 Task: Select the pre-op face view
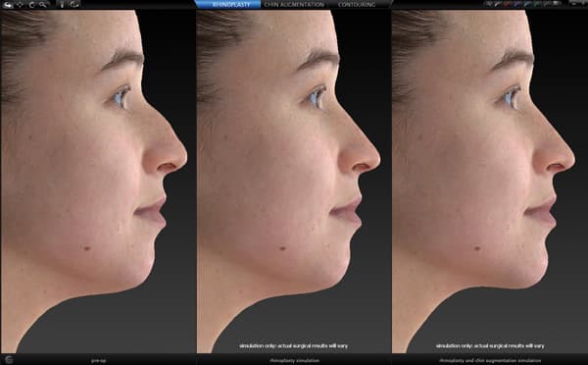[x=98, y=182]
